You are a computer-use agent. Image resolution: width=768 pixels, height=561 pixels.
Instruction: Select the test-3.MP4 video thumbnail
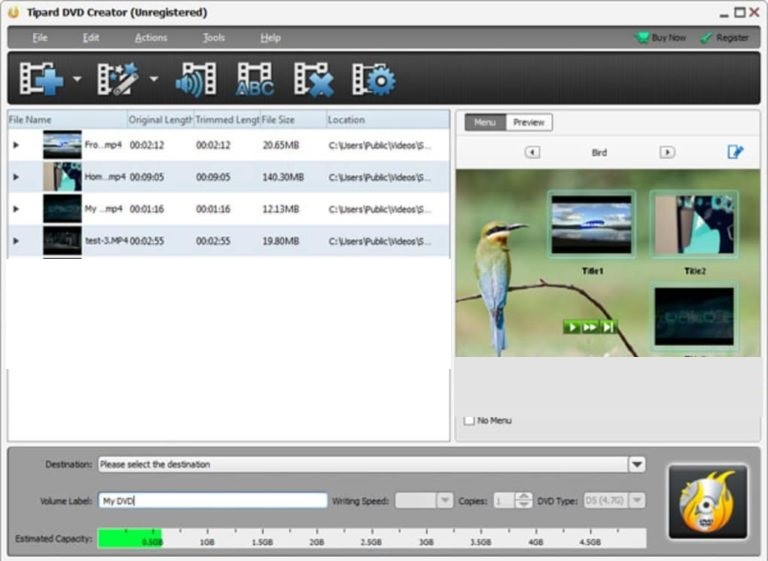point(62,241)
